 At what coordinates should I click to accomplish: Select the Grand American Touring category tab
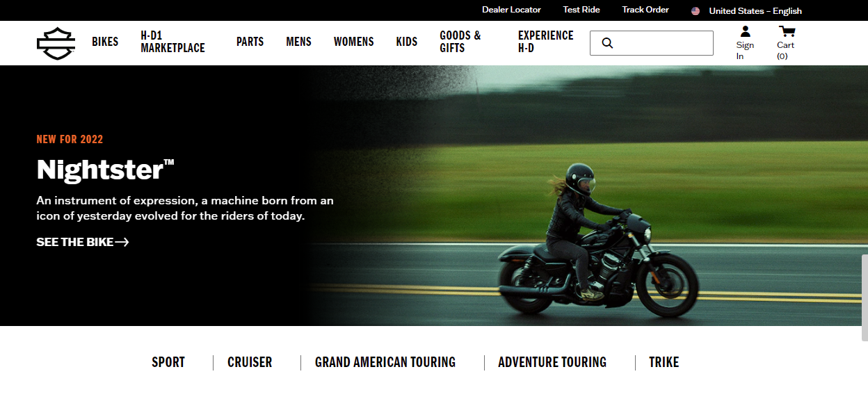385,362
